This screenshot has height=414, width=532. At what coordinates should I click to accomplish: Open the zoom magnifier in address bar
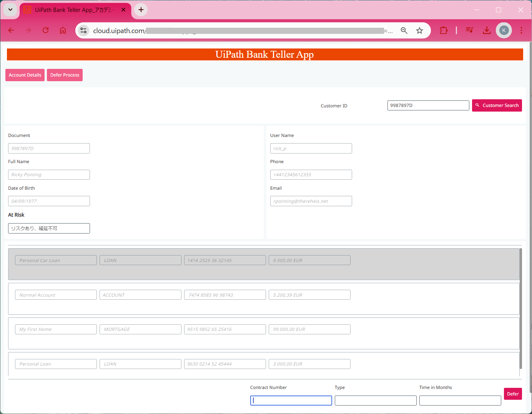404,30
